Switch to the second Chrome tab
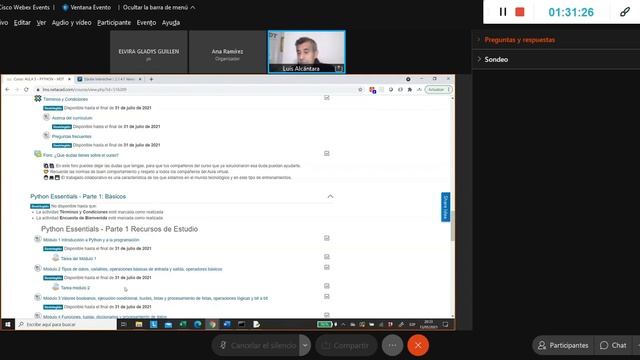This screenshot has width=640, height=360. (x=109, y=79)
